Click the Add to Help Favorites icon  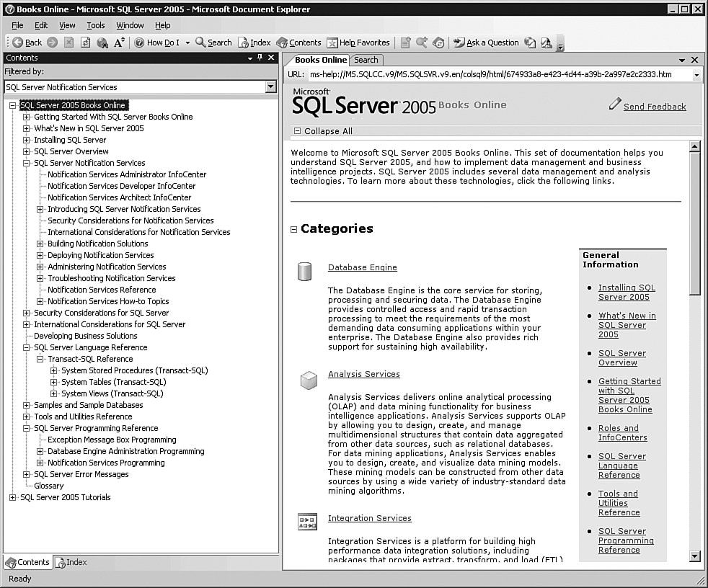405,43
